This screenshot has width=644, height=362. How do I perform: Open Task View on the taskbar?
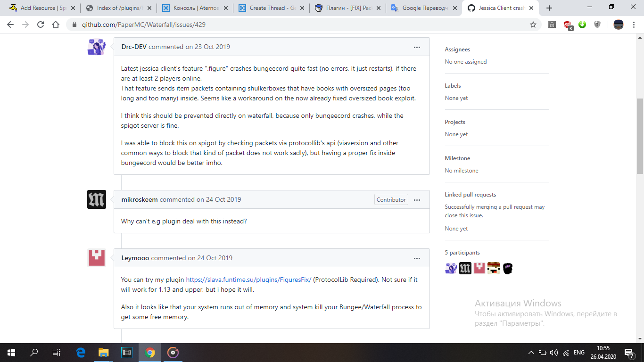(x=56, y=352)
